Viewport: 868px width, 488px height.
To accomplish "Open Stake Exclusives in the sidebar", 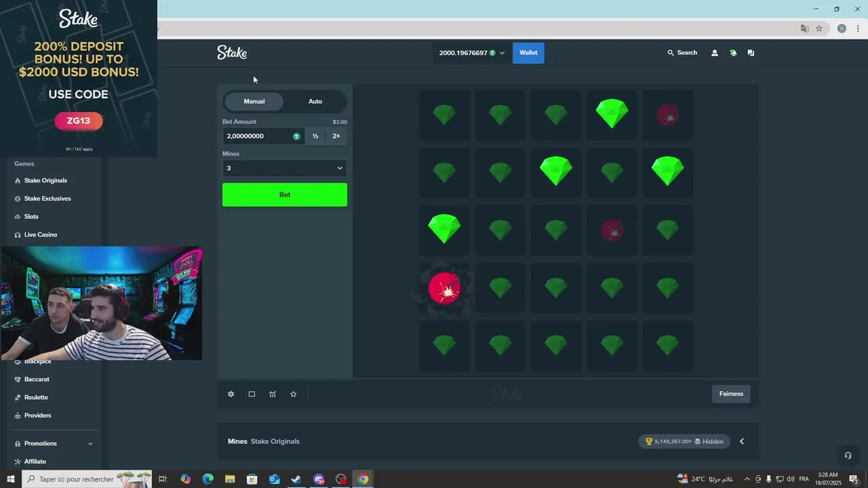I will click(47, 199).
